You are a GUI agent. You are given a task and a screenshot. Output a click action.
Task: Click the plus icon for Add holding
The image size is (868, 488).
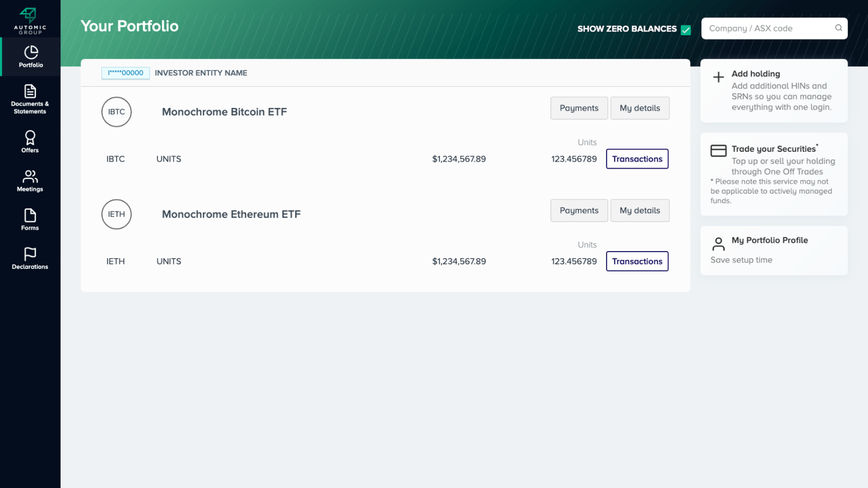(x=718, y=77)
